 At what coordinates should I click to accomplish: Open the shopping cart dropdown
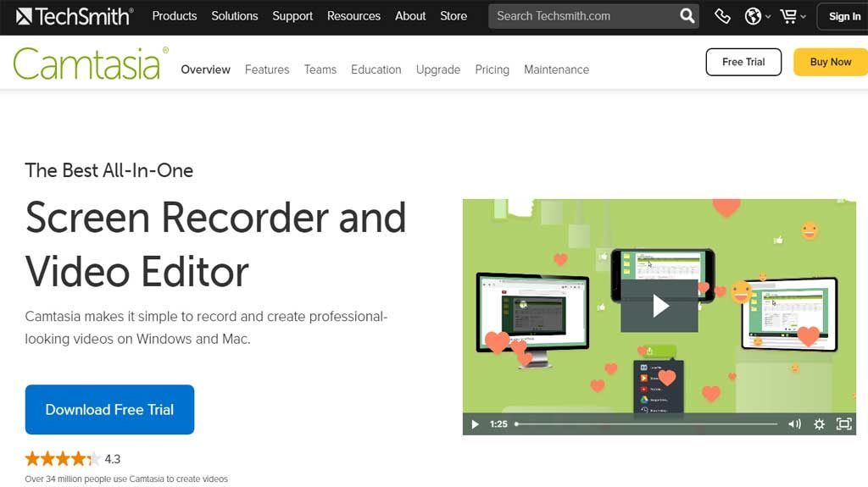tap(791, 16)
